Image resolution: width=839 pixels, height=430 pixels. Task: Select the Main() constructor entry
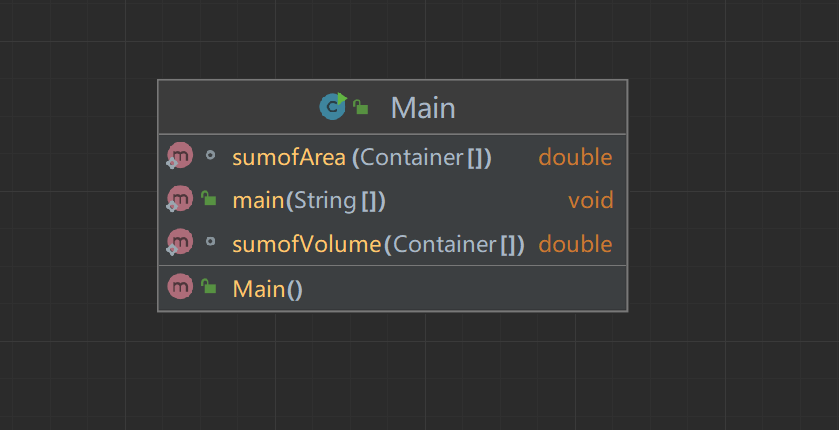267,289
